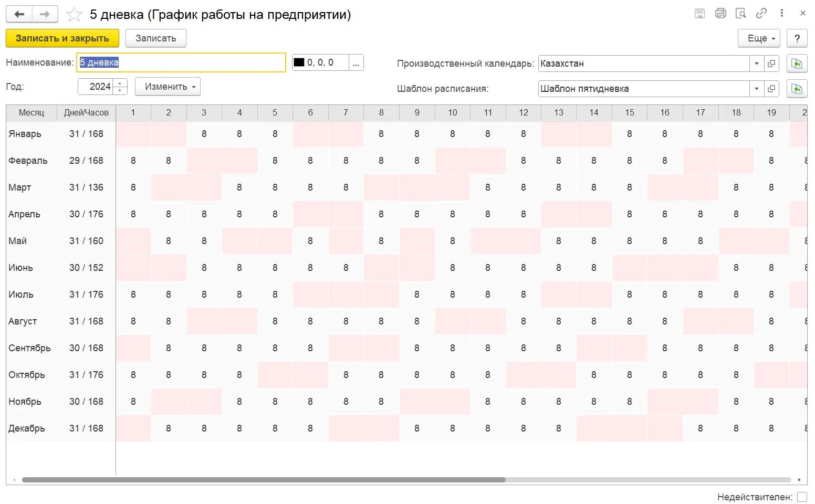Click the Год value field 2024
Screen dimensions: 815x504
click(97, 87)
